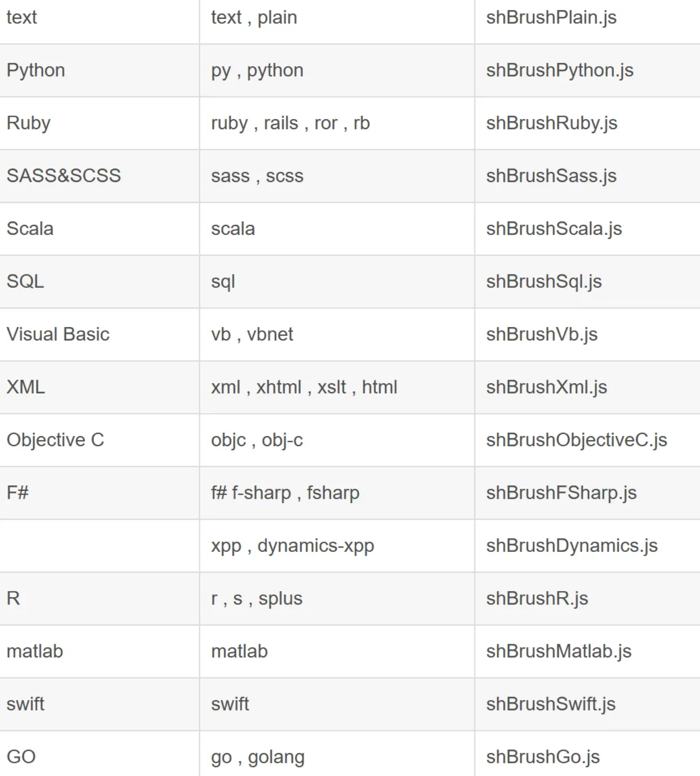Click the shBrushR.js file name
The image size is (700, 776).
click(537, 598)
